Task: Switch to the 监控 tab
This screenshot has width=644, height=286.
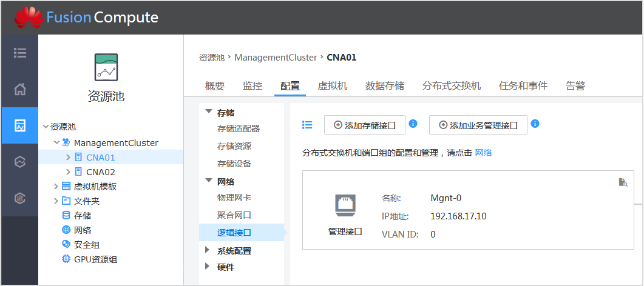Action: click(253, 86)
